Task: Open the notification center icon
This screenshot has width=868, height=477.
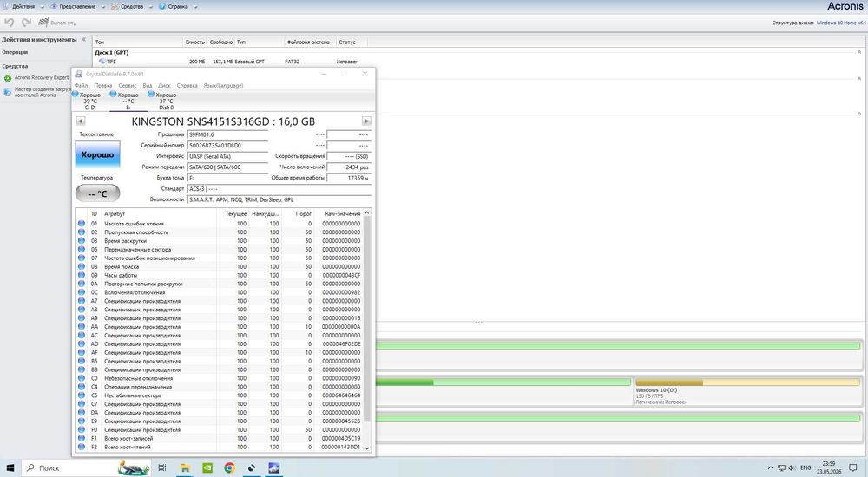Action: [x=852, y=467]
